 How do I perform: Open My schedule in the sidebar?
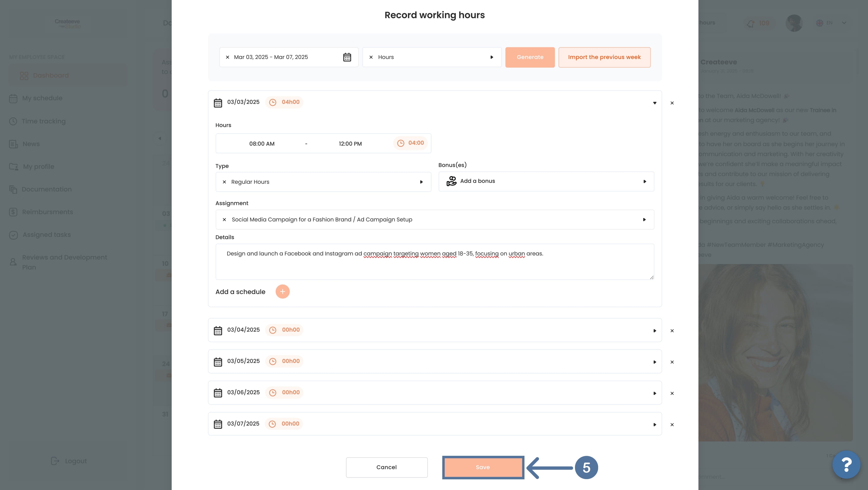coord(36,98)
